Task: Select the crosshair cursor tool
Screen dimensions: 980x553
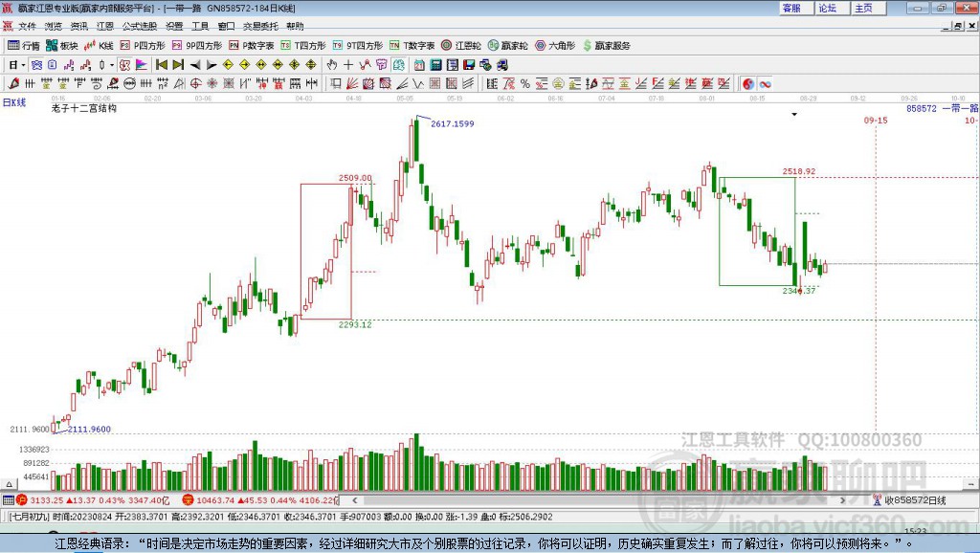Action: (348, 64)
